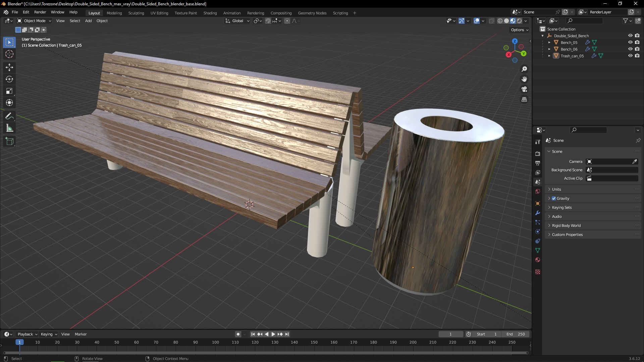Open the View Layer properties tab
Viewport: 644px width, 362px height.
coord(538,172)
